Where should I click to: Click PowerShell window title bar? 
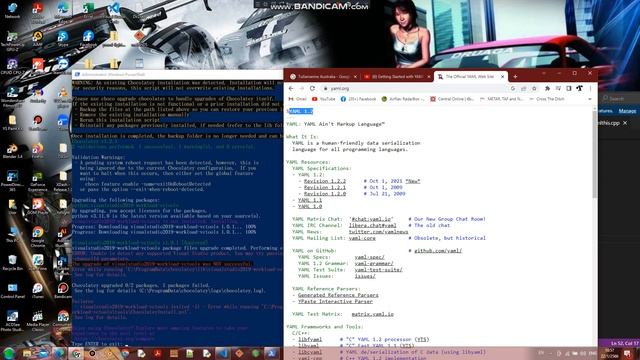pyautogui.click(x=177, y=74)
